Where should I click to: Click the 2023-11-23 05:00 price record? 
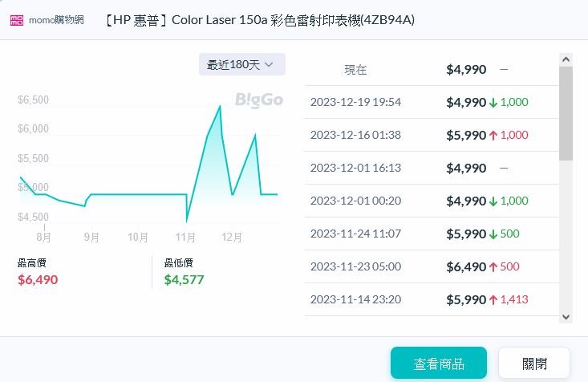[432, 266]
